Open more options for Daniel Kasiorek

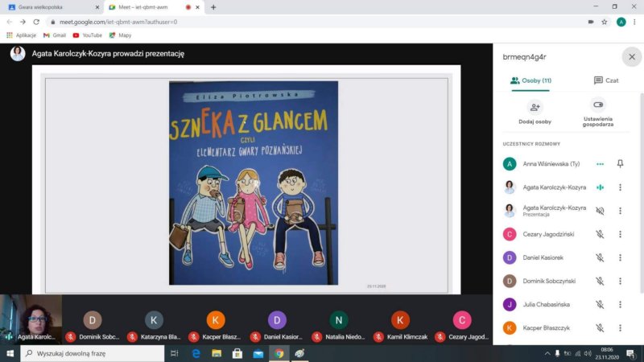(x=620, y=257)
